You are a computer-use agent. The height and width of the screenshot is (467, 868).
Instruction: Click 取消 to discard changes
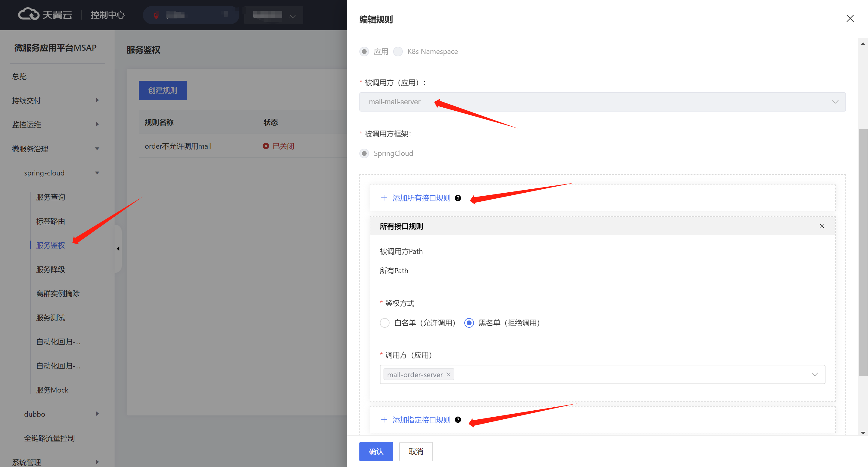click(416, 452)
